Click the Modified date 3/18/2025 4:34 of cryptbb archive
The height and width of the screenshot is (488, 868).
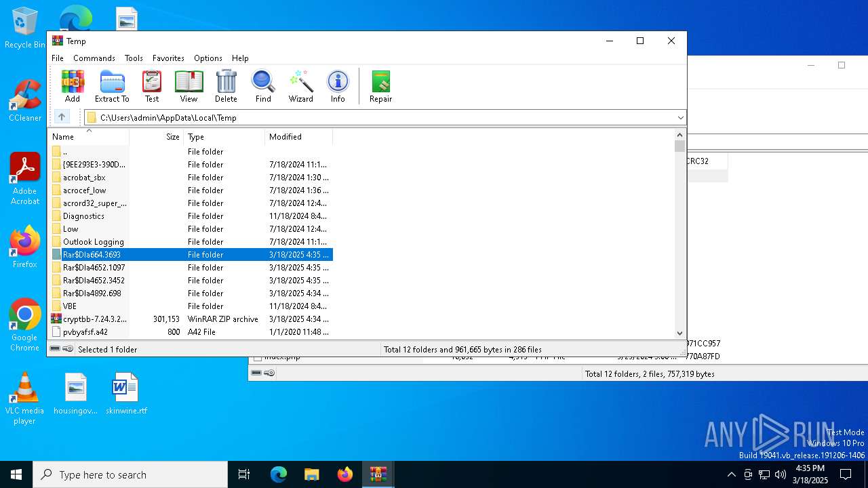click(298, 319)
